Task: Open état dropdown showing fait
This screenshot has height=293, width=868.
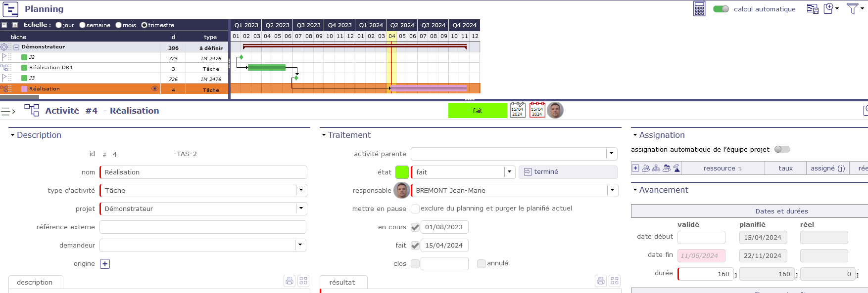Action: 510,172
